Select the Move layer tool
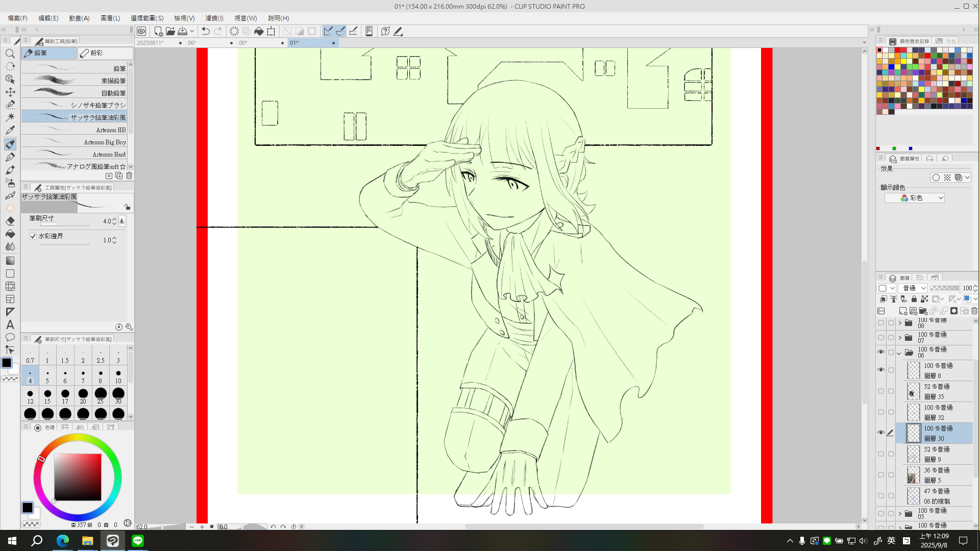 pyautogui.click(x=10, y=92)
